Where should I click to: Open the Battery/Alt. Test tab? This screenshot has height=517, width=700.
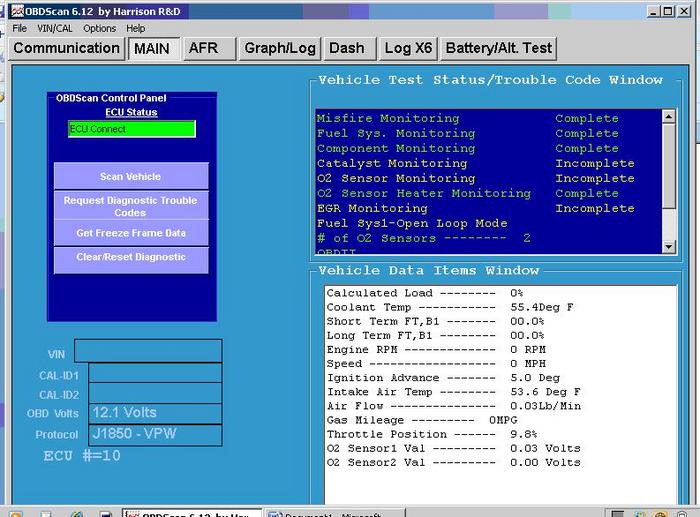coord(499,48)
